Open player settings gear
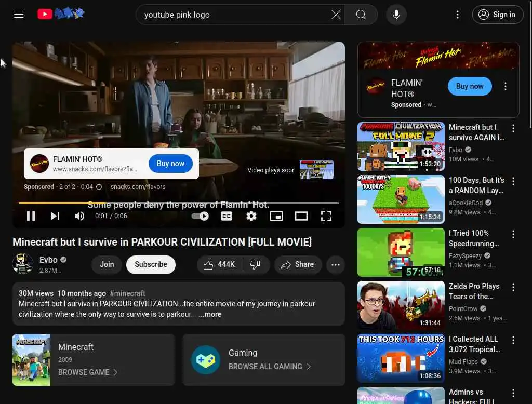 tap(251, 216)
